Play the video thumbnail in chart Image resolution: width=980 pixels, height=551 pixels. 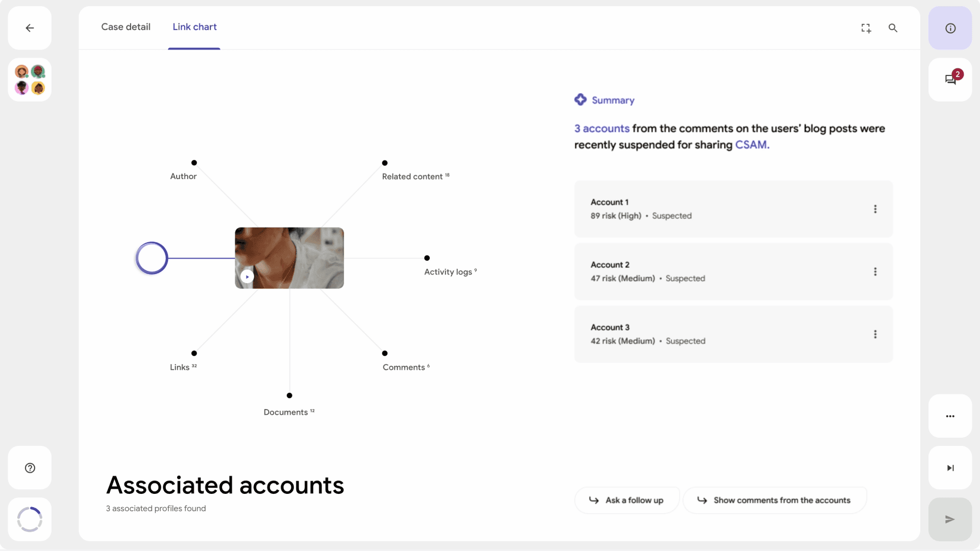pyautogui.click(x=247, y=277)
